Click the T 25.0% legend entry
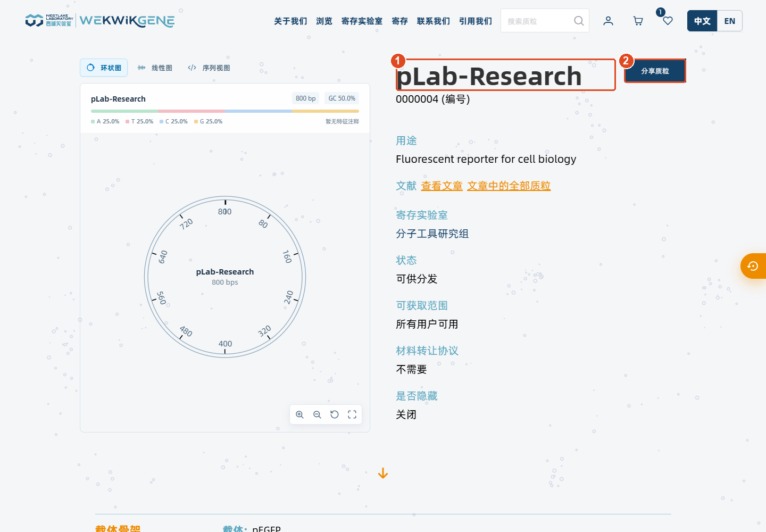Screen dimensions: 766x532 tap(139, 122)
